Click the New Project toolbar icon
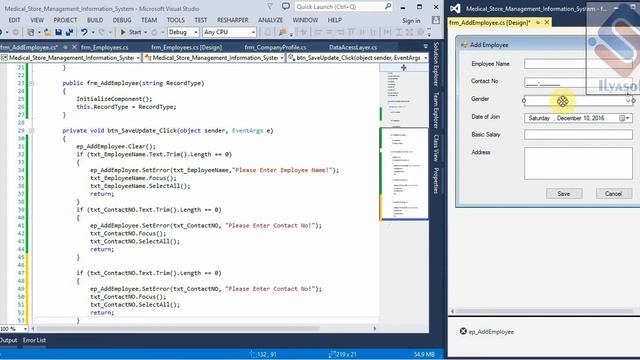Image resolution: width=640 pixels, height=360 pixels. point(31,32)
